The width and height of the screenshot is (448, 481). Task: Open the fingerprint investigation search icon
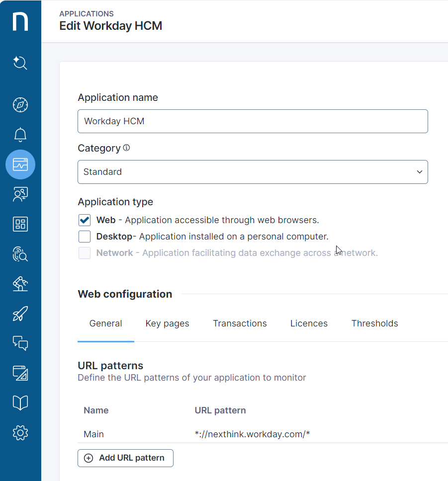20,254
